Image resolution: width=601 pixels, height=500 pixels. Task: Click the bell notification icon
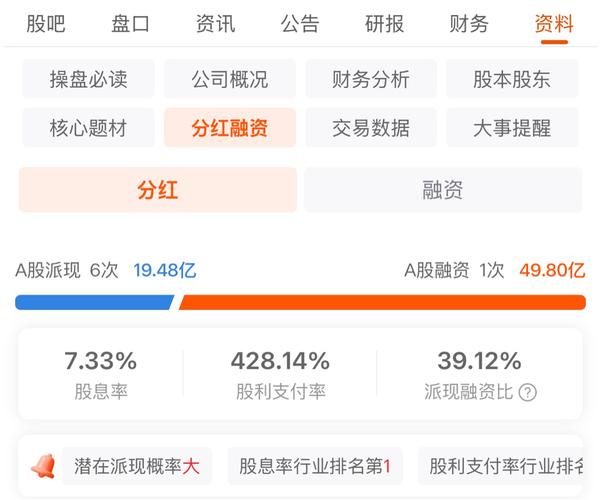(x=42, y=466)
